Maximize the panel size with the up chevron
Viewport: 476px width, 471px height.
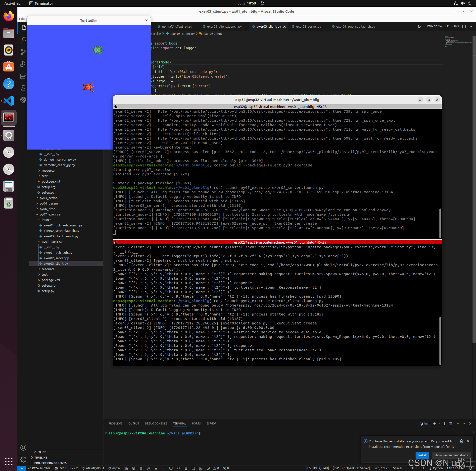pos(464,423)
